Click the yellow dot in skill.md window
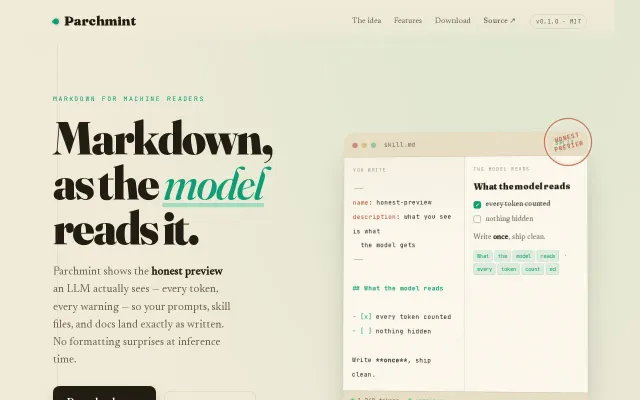Screen dimensions: 640x400 (364, 145)
